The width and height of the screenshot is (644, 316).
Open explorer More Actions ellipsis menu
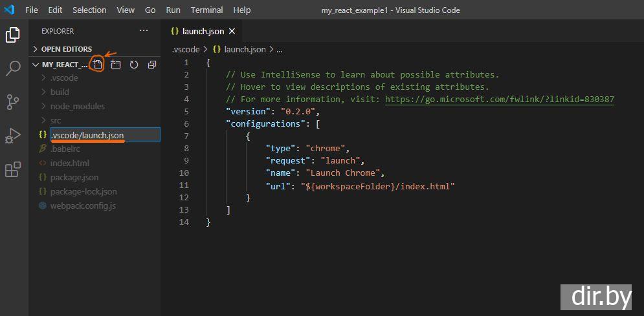(144, 31)
